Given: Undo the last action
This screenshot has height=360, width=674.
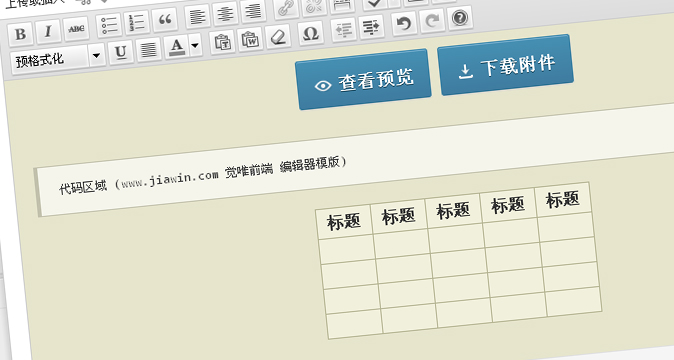Looking at the screenshot, I should coord(404,24).
